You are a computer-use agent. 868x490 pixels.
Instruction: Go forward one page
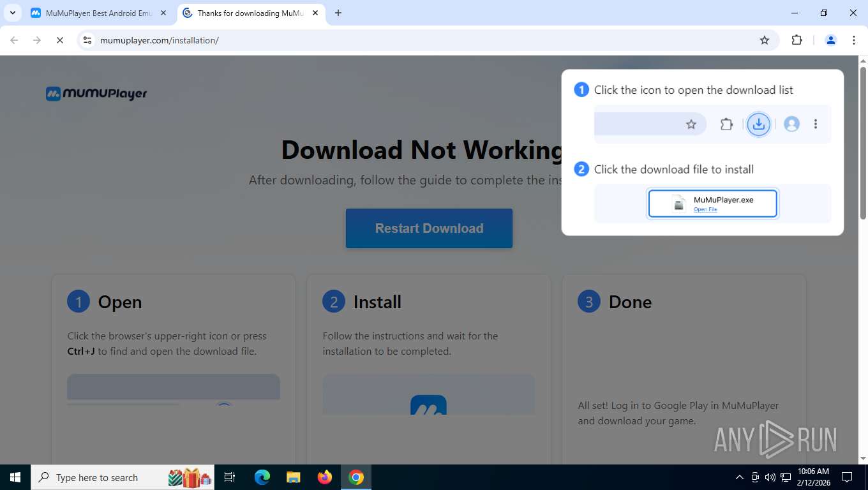37,40
